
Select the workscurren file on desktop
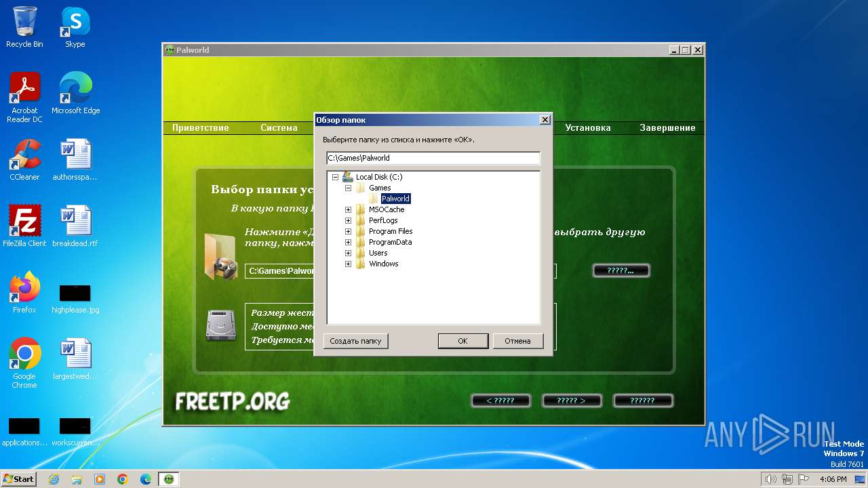click(75, 432)
